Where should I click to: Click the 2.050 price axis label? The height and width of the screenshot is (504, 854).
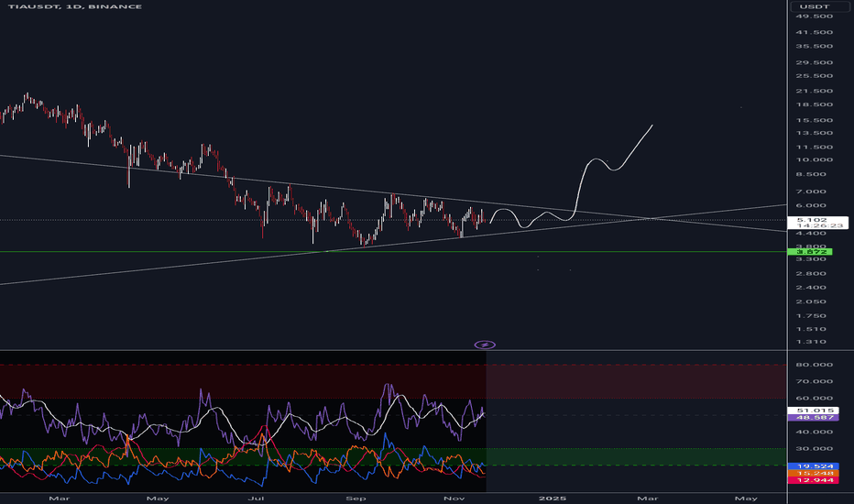pyautogui.click(x=811, y=301)
